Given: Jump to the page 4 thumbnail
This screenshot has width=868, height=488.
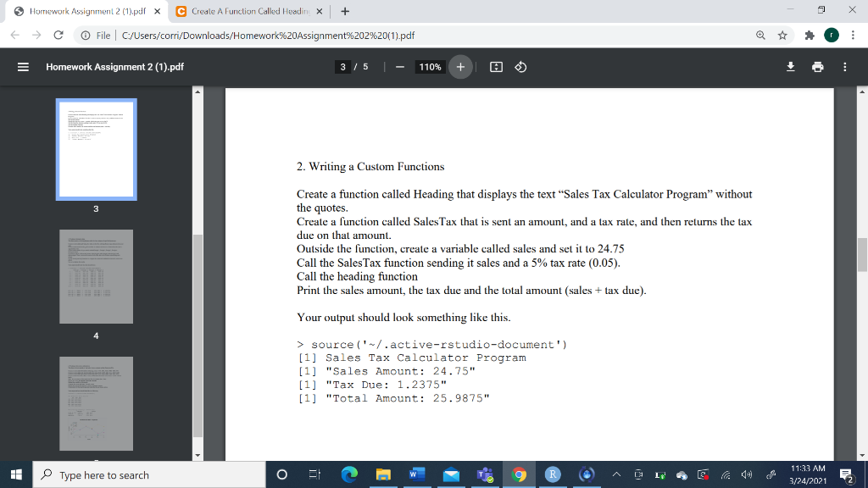Looking at the screenshot, I should 97,277.
